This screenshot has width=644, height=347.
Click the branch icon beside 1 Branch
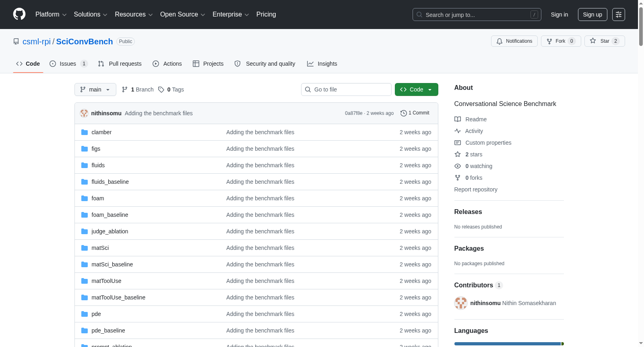[125, 89]
